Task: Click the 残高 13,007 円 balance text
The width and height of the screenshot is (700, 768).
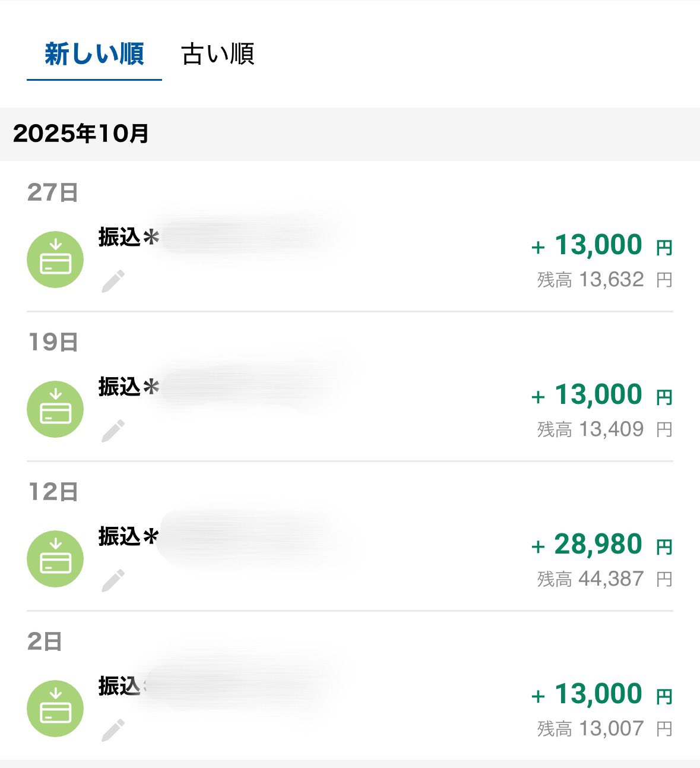Action: click(x=604, y=729)
